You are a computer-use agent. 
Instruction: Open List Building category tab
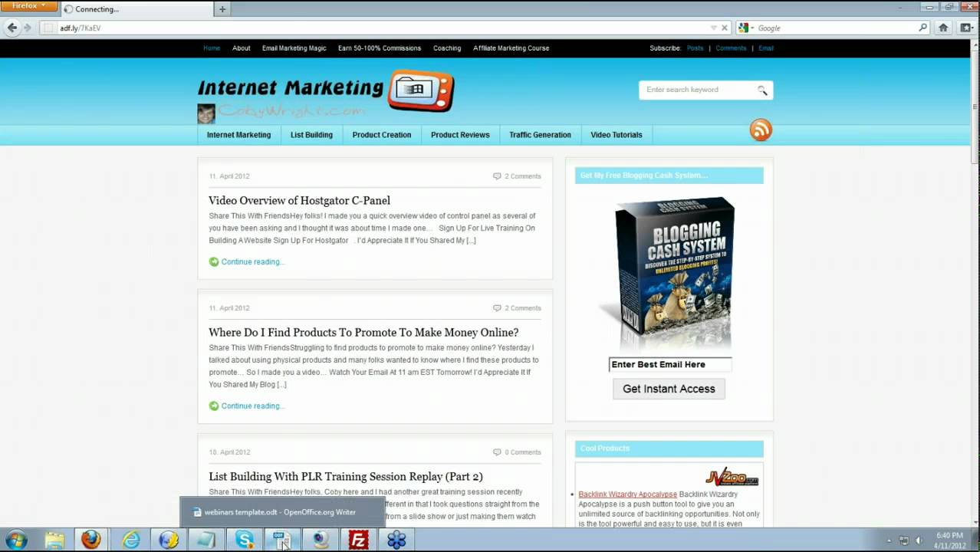point(311,135)
